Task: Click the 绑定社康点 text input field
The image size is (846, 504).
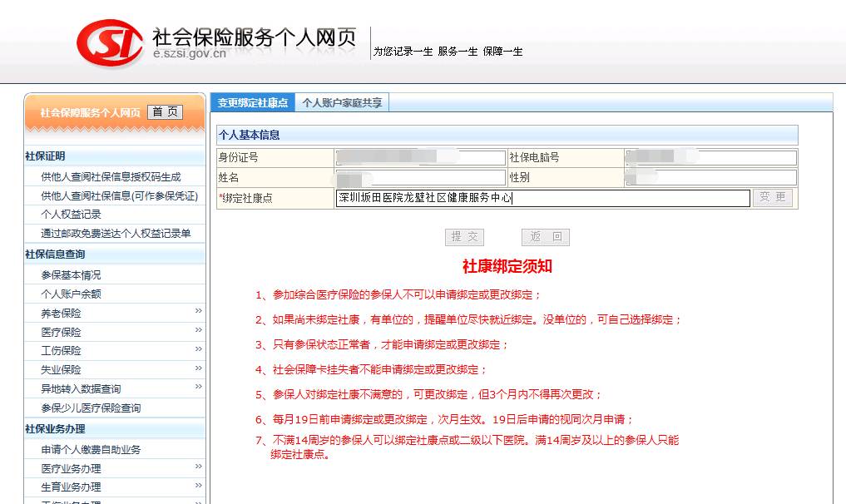Action: (x=542, y=198)
